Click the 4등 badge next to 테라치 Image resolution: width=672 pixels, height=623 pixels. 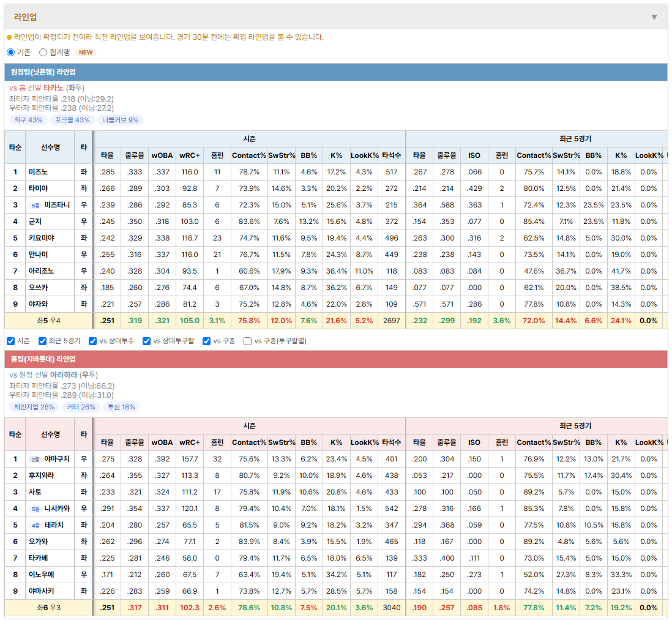coord(35,525)
